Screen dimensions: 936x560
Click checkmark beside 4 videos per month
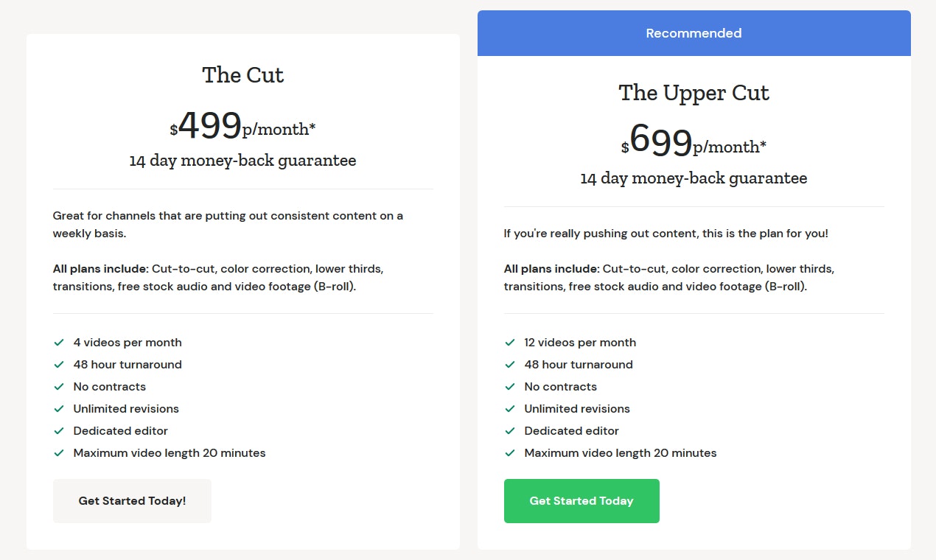coord(59,343)
